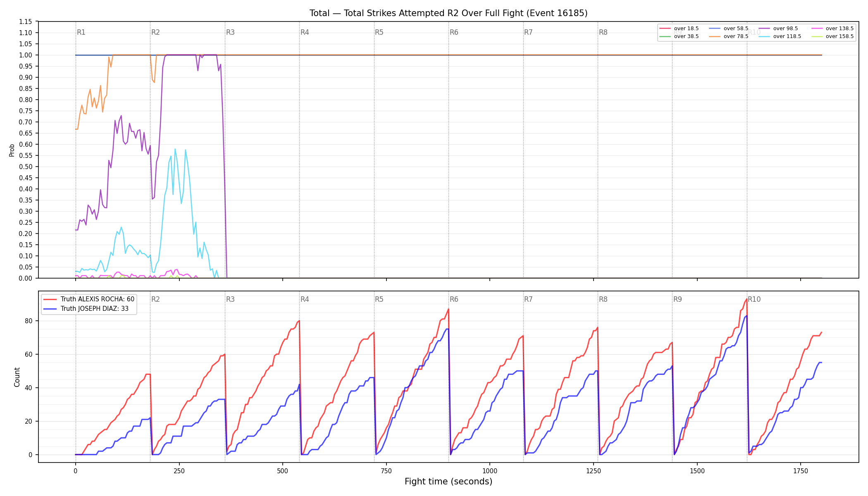This screenshot has height=496, width=868.
Task: Click the R7 round label in the top chart
Action: (528, 32)
